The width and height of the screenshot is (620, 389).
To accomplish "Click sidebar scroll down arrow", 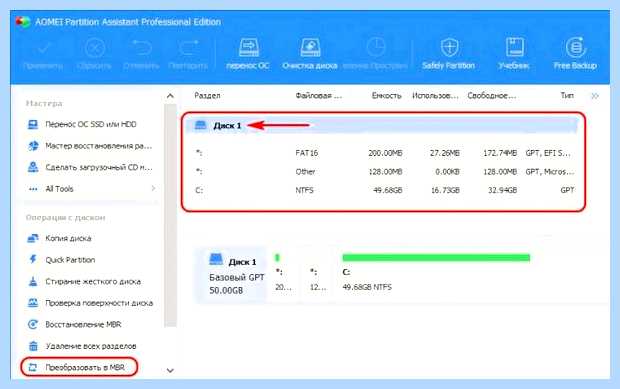I will click(170, 370).
